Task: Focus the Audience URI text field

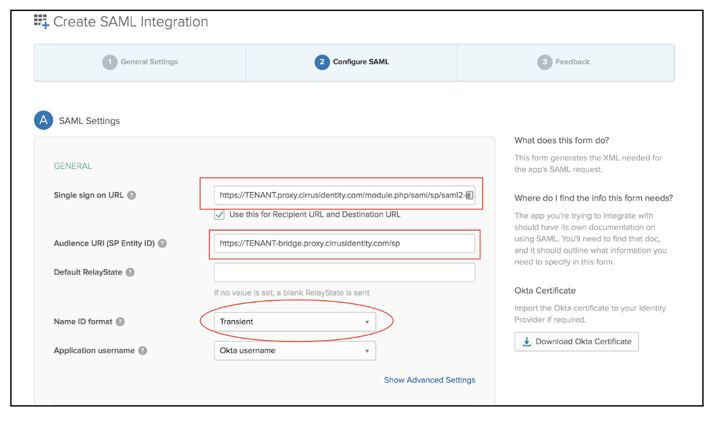Action: click(x=344, y=243)
